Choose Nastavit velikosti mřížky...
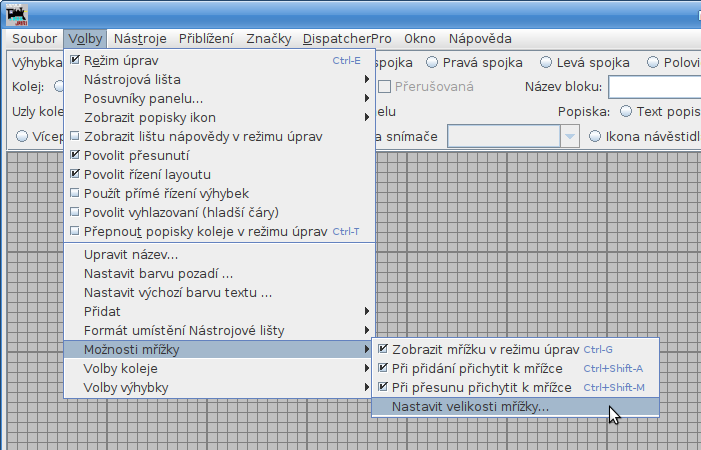This screenshot has width=701, height=450. pyautogui.click(x=470, y=407)
